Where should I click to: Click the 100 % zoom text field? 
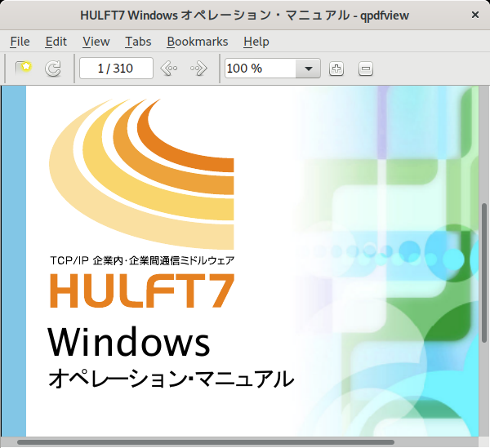(261, 69)
